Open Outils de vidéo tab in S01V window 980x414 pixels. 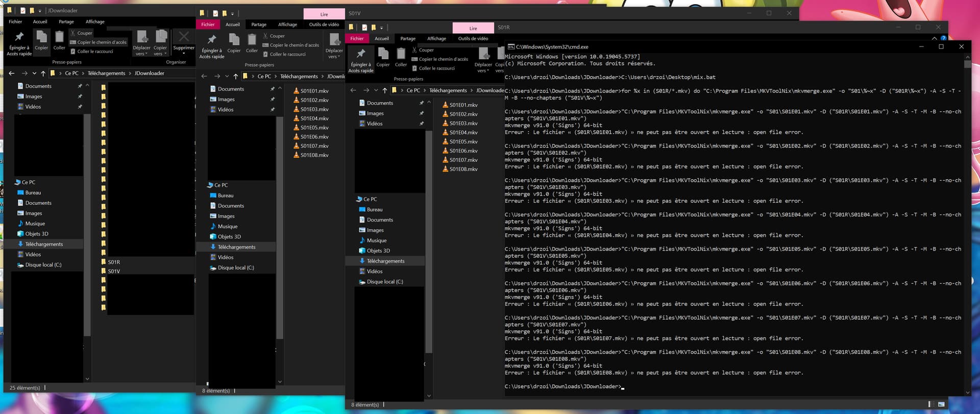click(324, 25)
